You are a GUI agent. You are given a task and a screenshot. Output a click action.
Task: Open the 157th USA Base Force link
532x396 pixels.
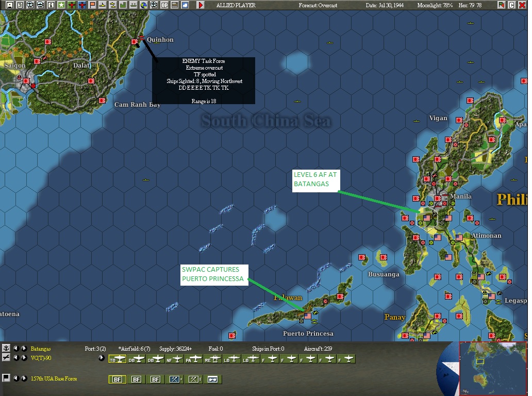tap(54, 378)
